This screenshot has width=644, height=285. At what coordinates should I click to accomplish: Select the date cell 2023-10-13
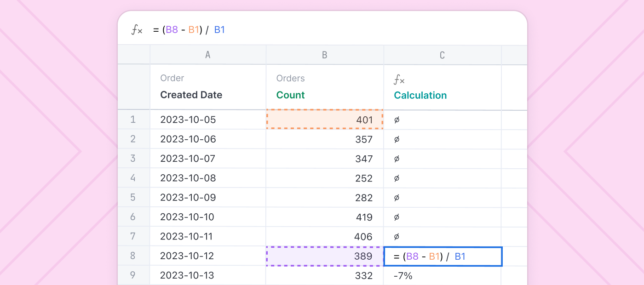click(188, 276)
